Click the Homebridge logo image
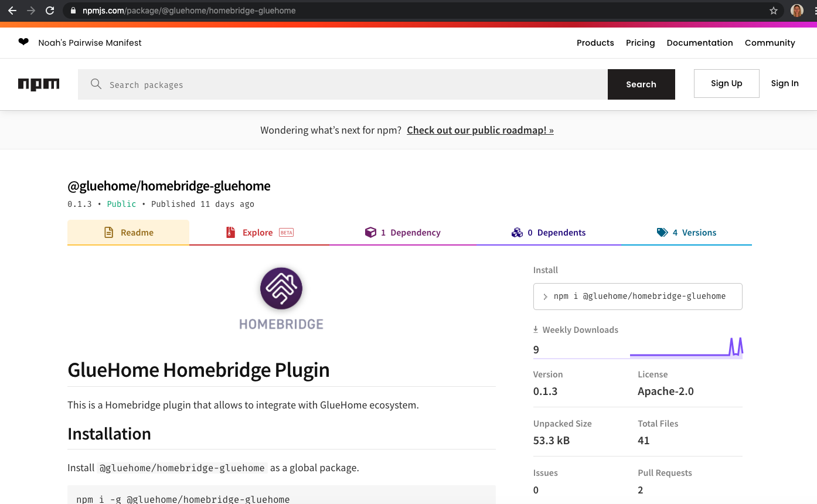This screenshot has height=504, width=817. pyautogui.click(x=281, y=299)
